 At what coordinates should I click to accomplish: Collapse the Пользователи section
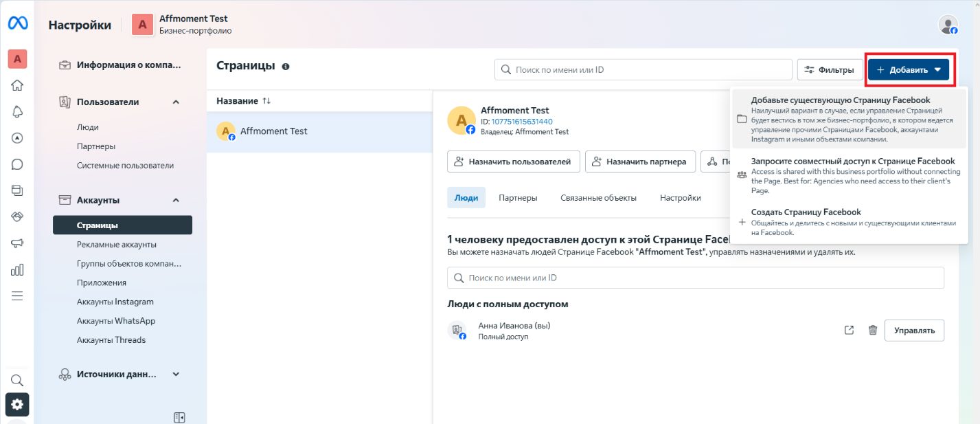click(x=176, y=102)
